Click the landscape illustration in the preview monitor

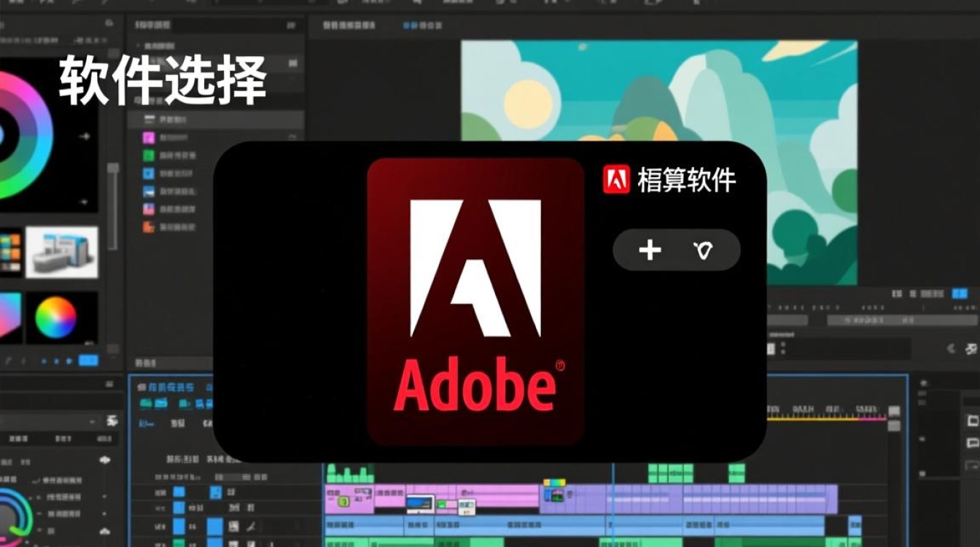659,162
